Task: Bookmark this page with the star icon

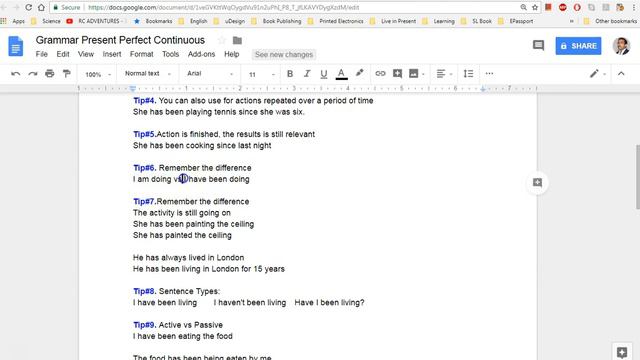Action: [535, 7]
